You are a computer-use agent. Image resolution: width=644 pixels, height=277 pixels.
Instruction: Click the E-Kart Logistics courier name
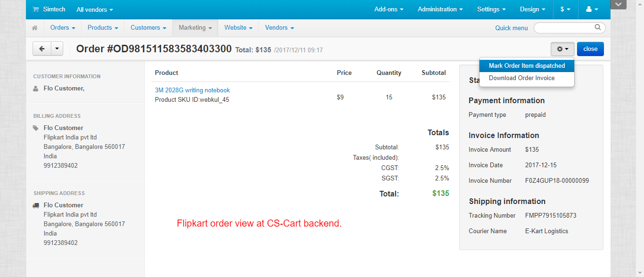coord(546,231)
